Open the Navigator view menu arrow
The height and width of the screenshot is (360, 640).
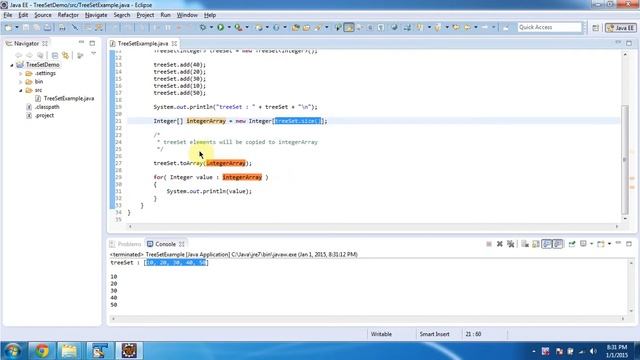[93, 54]
